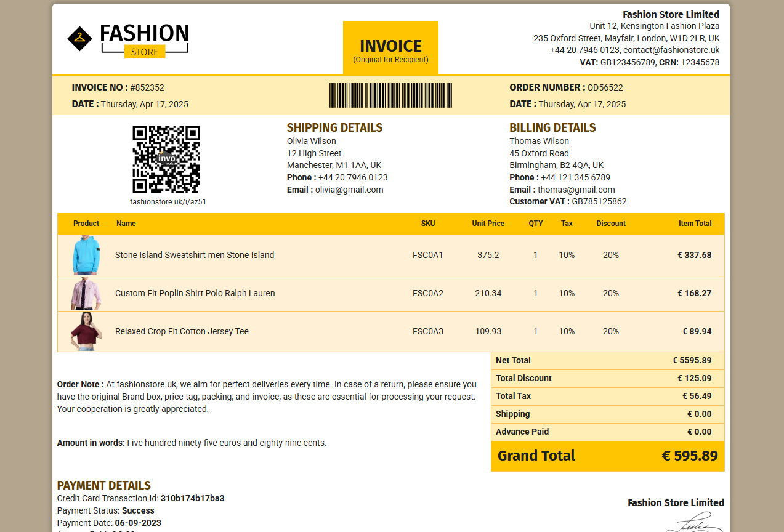Click the Unit Price column header
This screenshot has width=784, height=532.
point(488,224)
